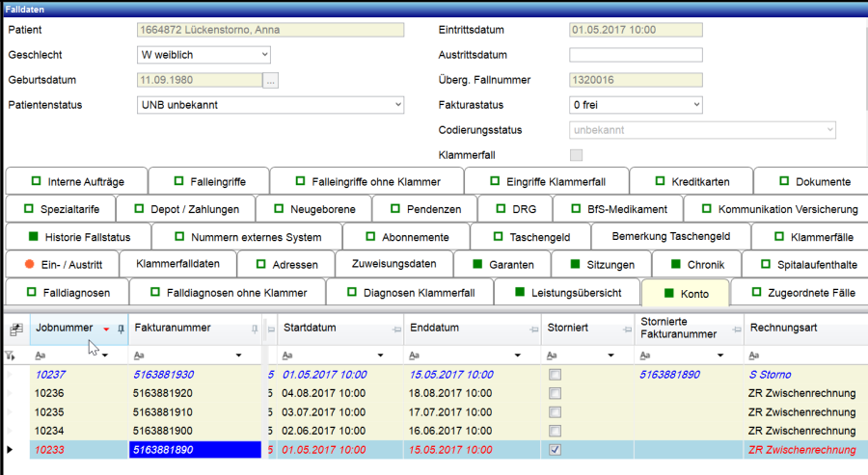
Task: Click the Austrittsdatum input field
Action: tap(636, 55)
